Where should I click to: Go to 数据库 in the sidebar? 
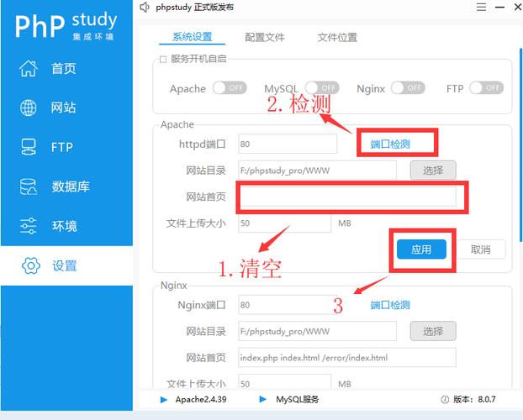click(71, 186)
